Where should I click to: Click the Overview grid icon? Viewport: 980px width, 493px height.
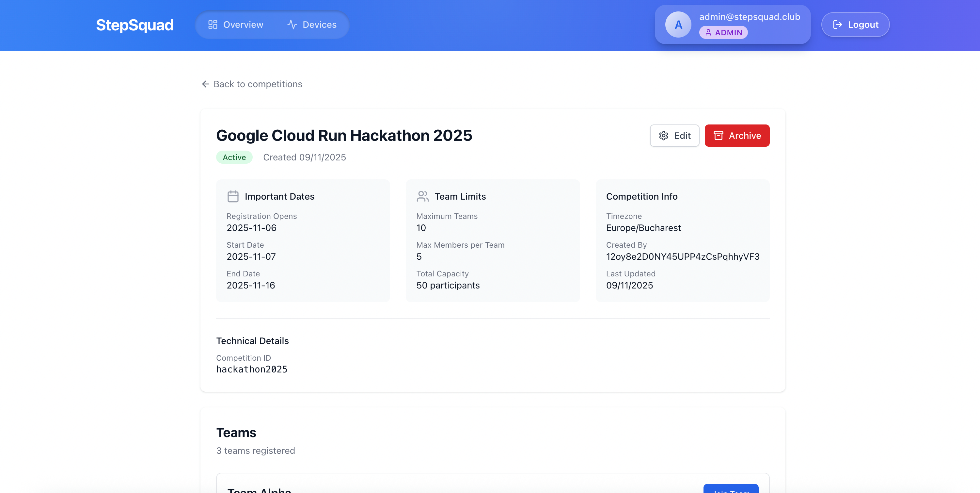tap(213, 25)
